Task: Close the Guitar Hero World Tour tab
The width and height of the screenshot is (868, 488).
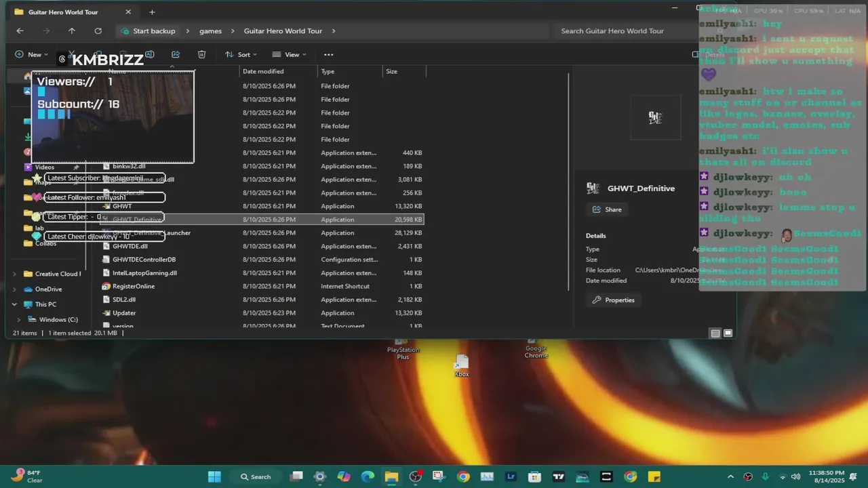Action: [x=128, y=12]
